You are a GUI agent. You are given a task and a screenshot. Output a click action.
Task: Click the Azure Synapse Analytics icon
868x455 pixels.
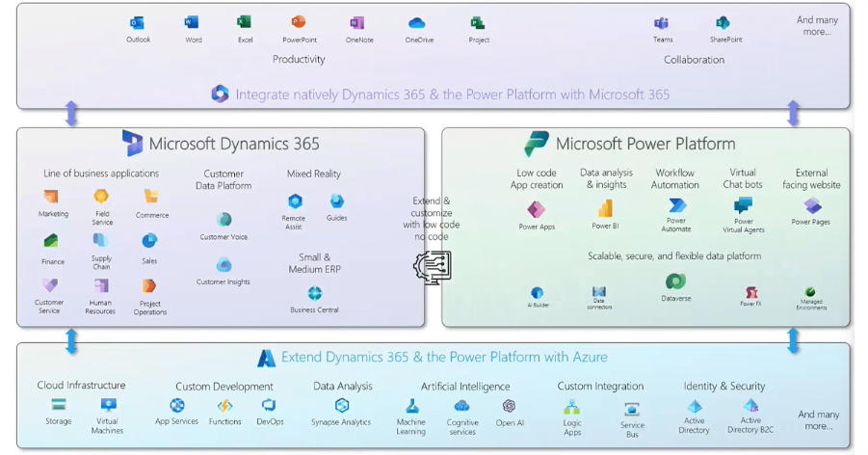click(341, 406)
